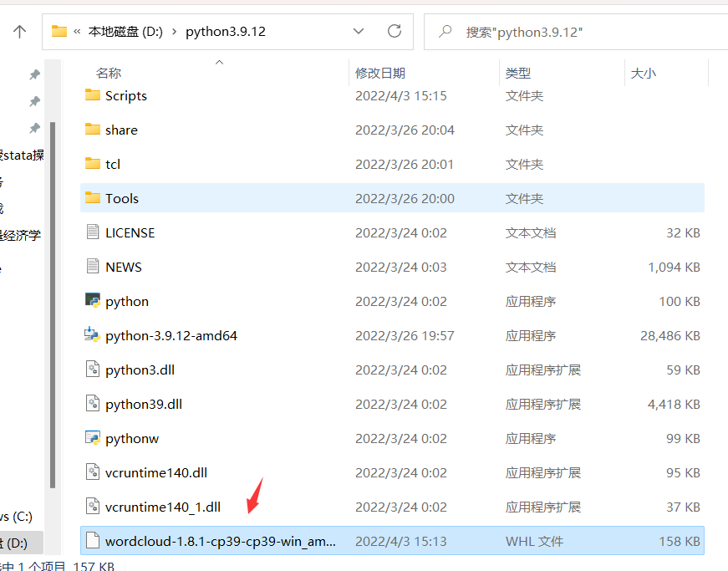728x571 pixels.
Task: Click the 28,486 KB size cell
Action: (670, 335)
